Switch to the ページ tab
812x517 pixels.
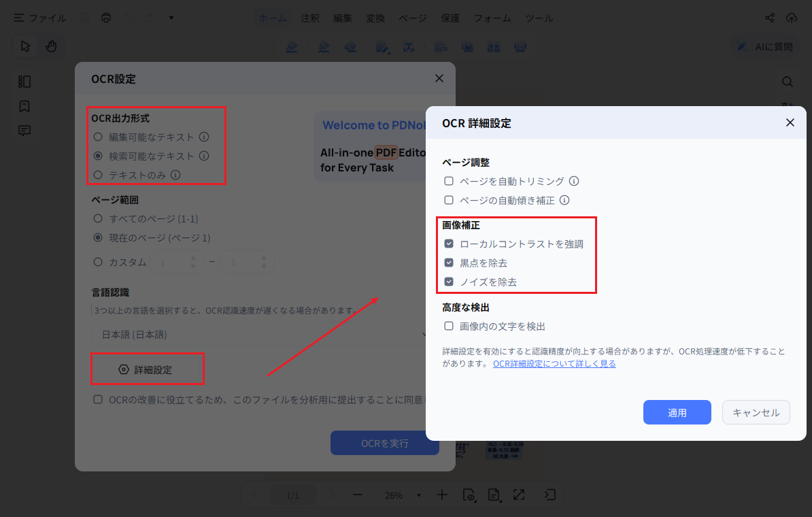(412, 18)
